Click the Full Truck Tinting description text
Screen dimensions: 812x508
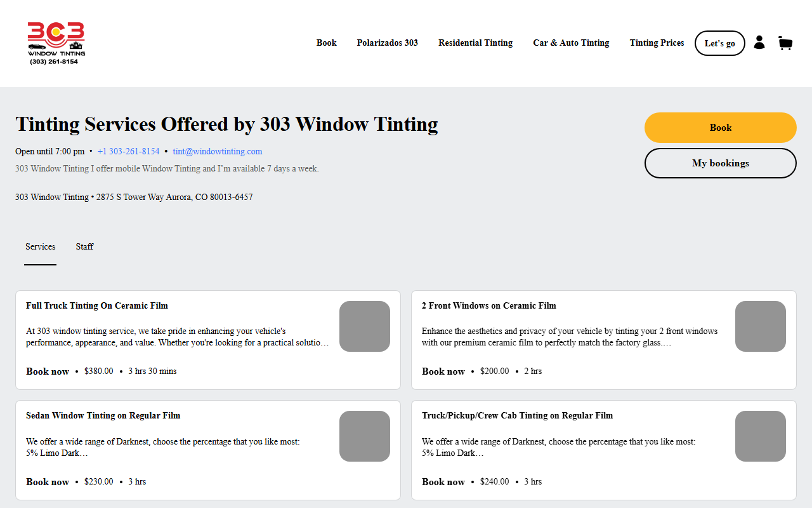click(x=178, y=337)
